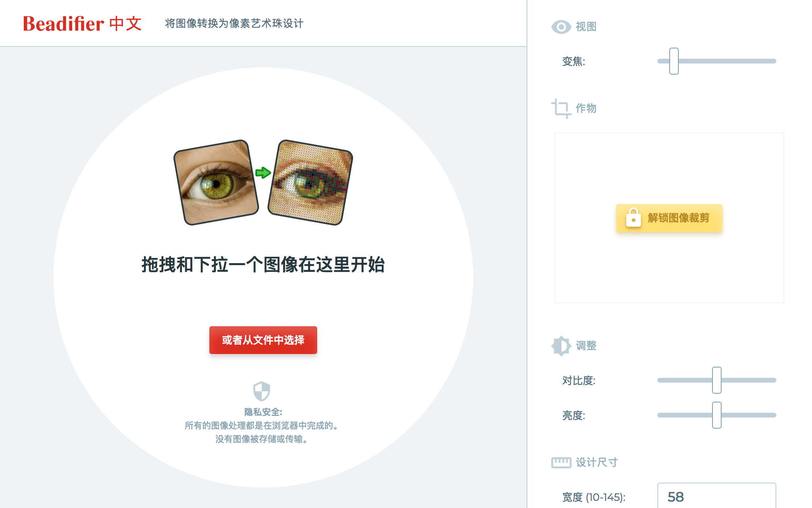The width and height of the screenshot is (812, 508).
Task: Click the beaded eye preview image
Action: 310,182
